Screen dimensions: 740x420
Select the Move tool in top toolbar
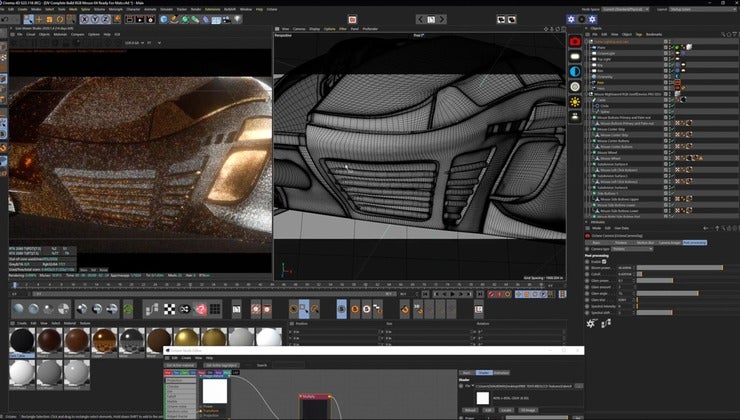click(x=39, y=19)
